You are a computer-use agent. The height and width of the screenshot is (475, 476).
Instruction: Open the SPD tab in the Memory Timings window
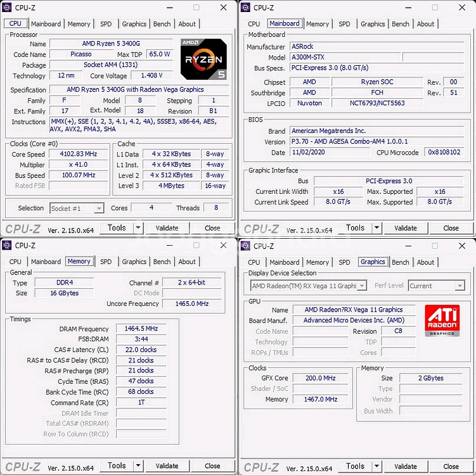106,262
